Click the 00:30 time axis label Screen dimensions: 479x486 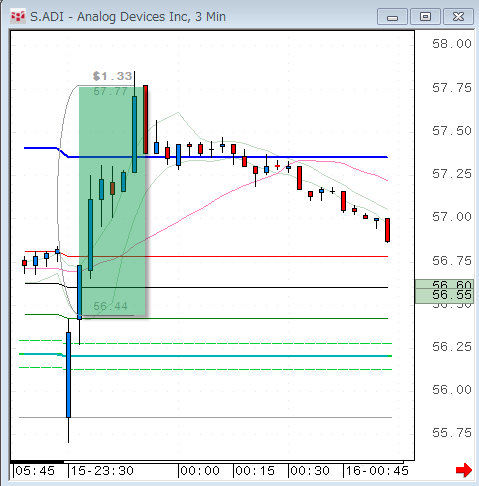click(x=310, y=471)
